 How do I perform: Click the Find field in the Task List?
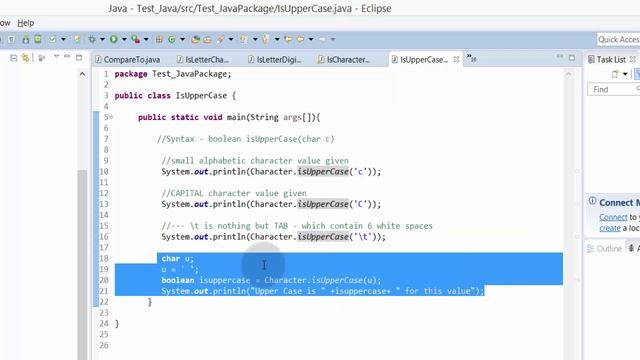coord(613,89)
